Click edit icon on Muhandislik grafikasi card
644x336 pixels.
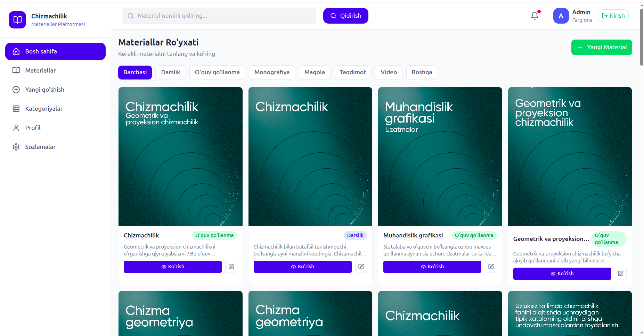tap(491, 267)
